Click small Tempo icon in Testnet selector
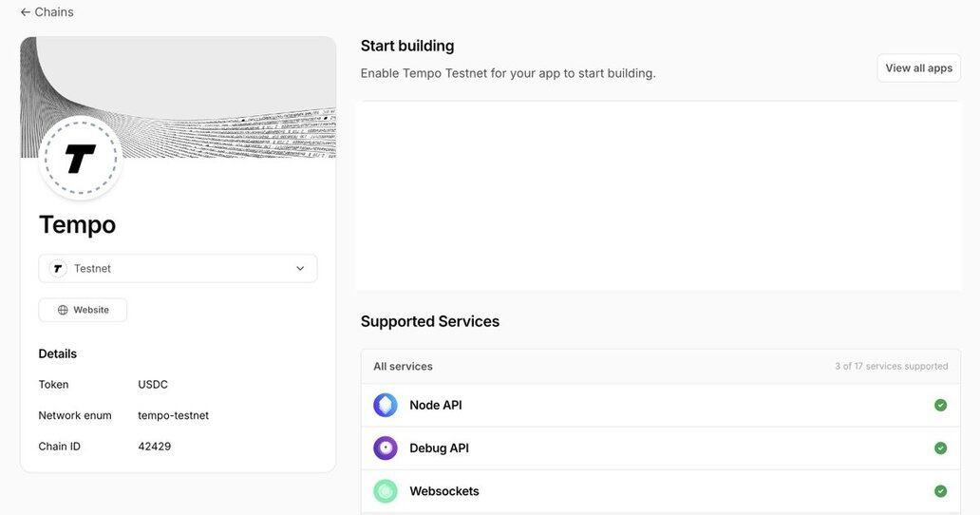The width and height of the screenshot is (980, 515). [x=59, y=269]
